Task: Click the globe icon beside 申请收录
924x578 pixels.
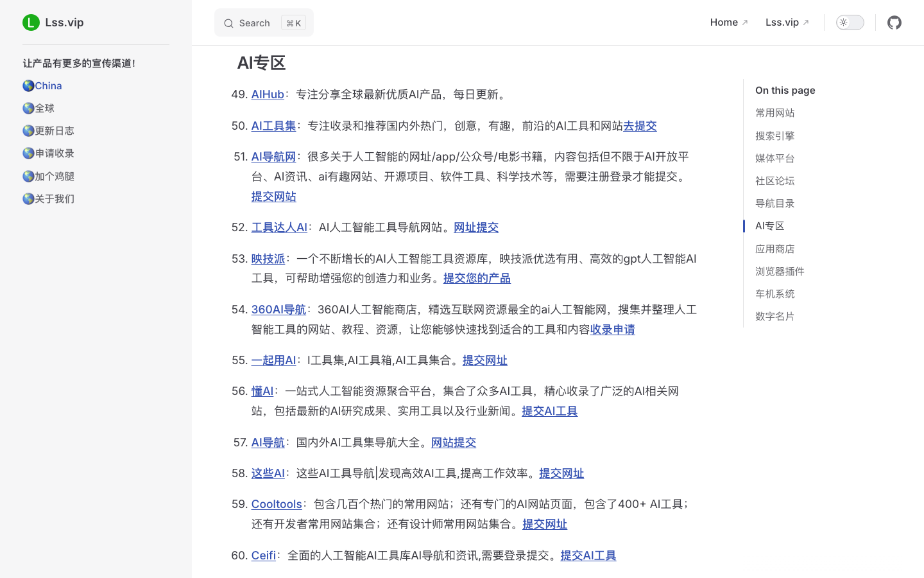Action: (28, 153)
